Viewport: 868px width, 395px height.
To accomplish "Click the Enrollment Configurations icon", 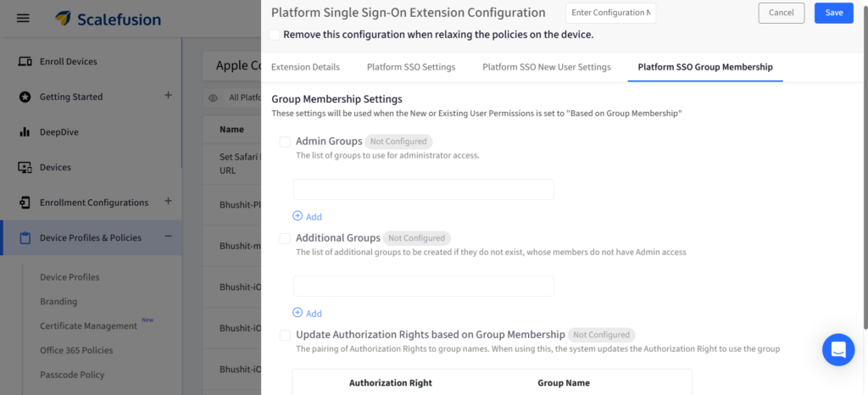I will click(x=25, y=203).
